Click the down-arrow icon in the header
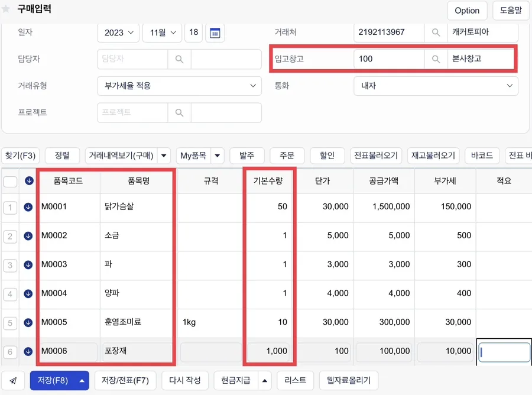The width and height of the screenshot is (532, 395). (x=29, y=181)
